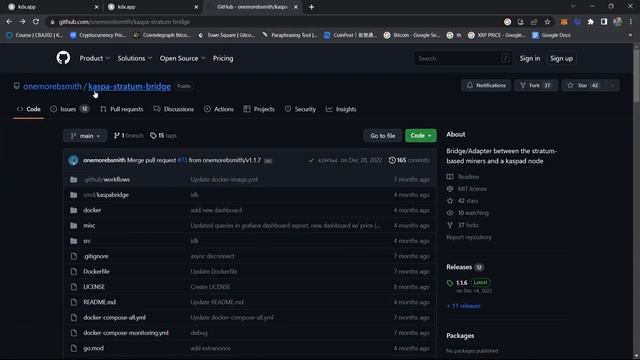Switch to first kdx.app browser tab
Viewport: 640px width, 360px height.
(53, 7)
